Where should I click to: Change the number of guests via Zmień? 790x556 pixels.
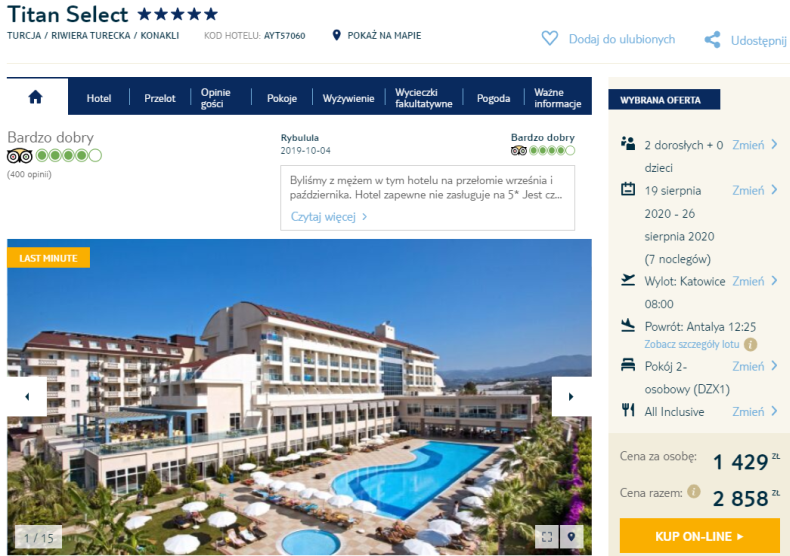click(x=755, y=145)
